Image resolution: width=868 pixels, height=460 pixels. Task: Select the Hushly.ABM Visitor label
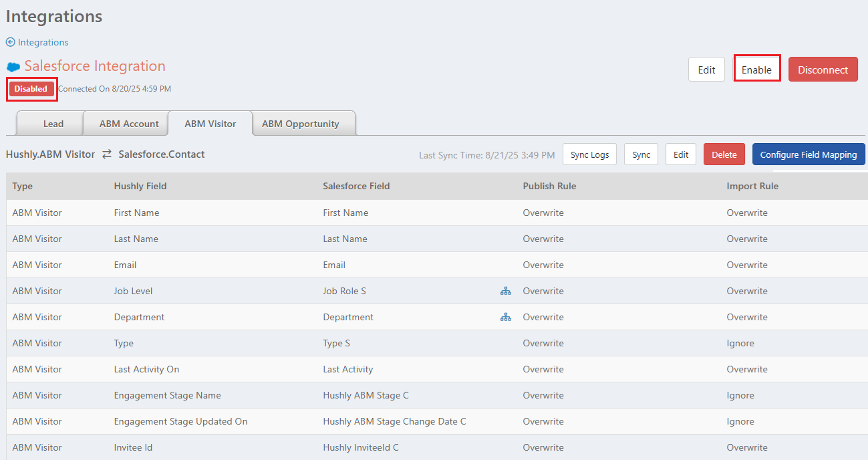50,154
